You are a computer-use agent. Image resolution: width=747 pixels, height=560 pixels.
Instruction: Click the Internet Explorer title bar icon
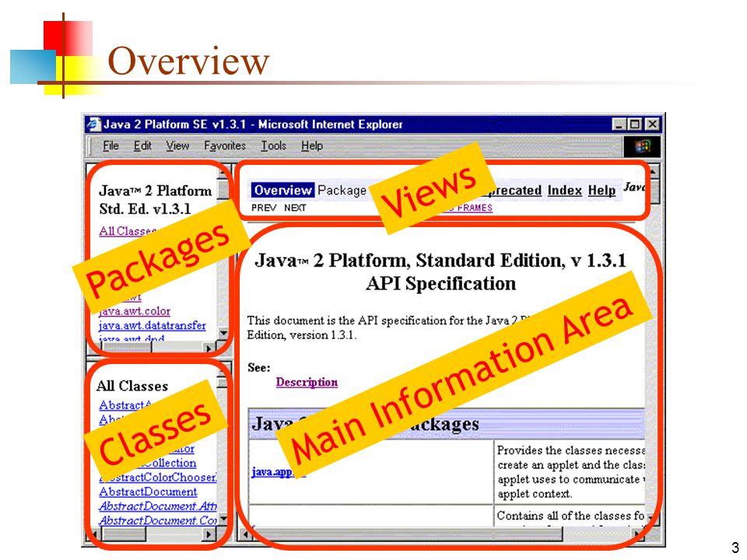pyautogui.click(x=93, y=124)
